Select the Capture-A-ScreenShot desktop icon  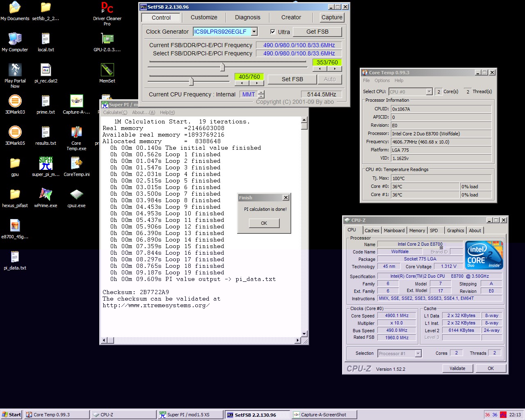click(76, 105)
